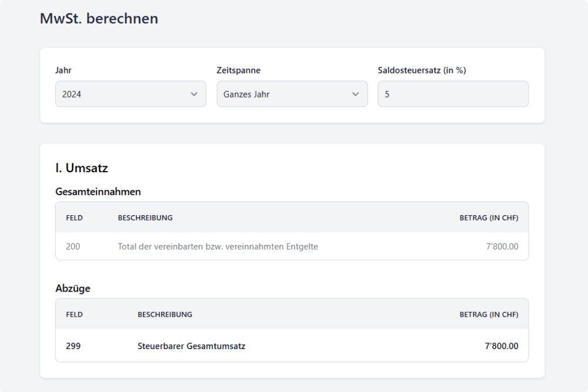The height and width of the screenshot is (392, 588).
Task: Click the Abzüge subheading
Action: (72, 288)
